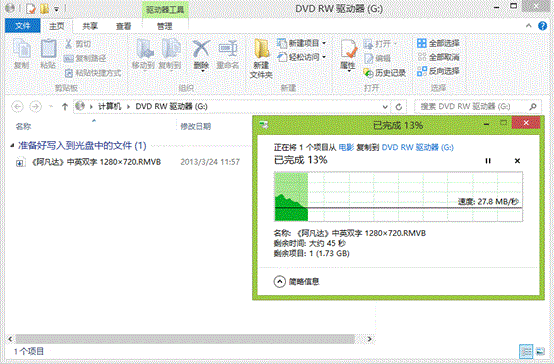Click the Refresh button beside the address bar
Screen dimensions: 554x364
(399, 107)
